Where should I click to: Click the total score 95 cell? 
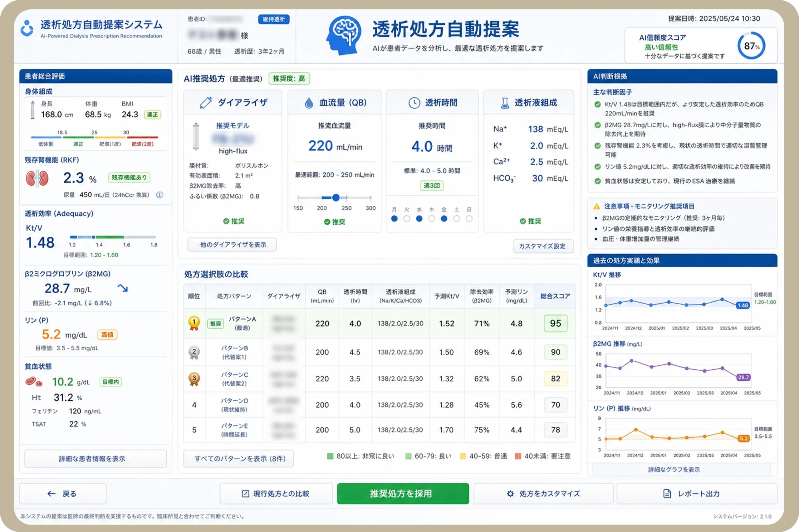click(x=555, y=323)
